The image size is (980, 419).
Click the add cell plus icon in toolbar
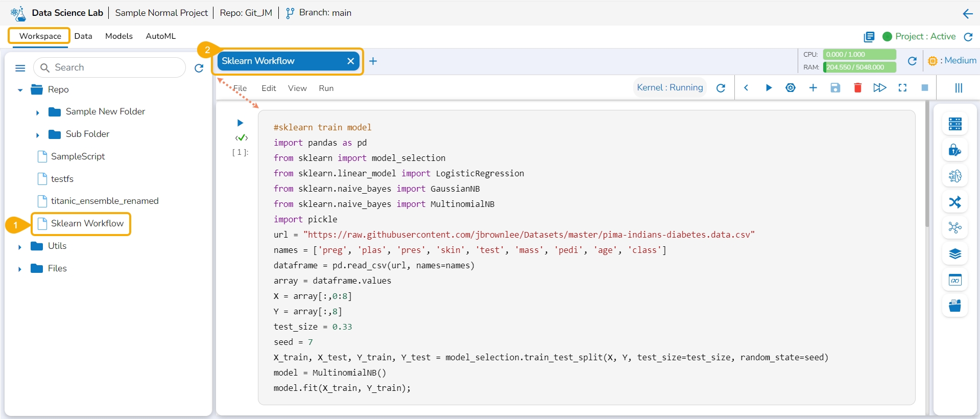click(813, 88)
